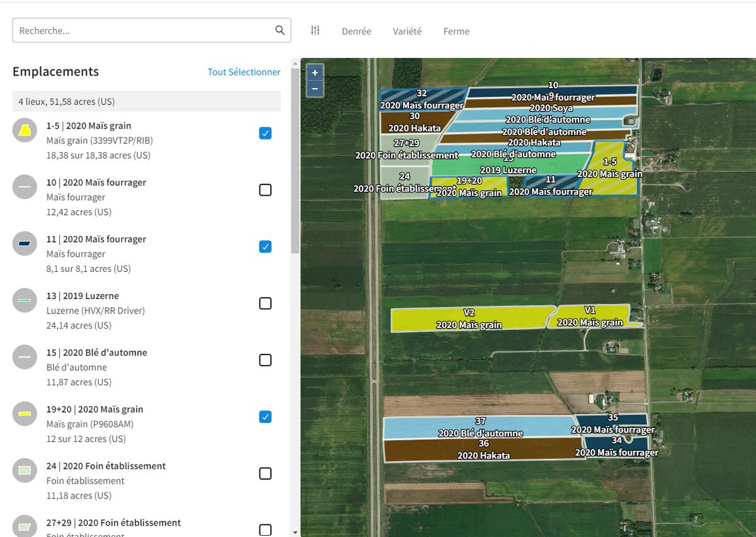
Task: Click '13 | 2019 Luzerne' title
Action: (83, 295)
